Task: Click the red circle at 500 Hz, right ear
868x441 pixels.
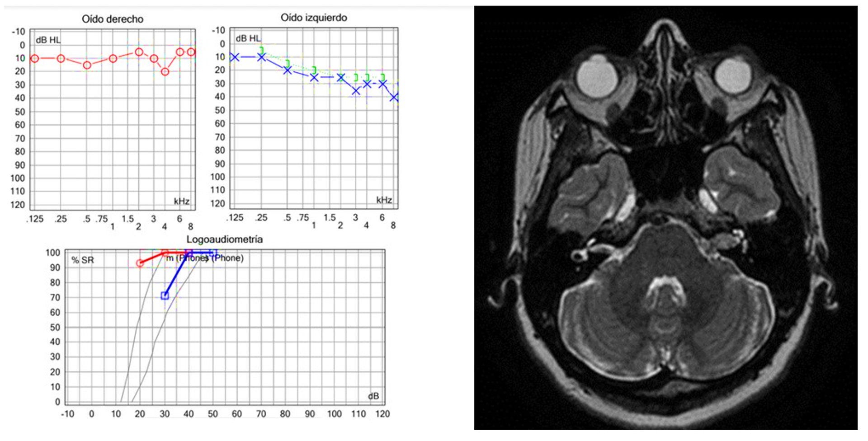Action: pyautogui.click(x=87, y=65)
